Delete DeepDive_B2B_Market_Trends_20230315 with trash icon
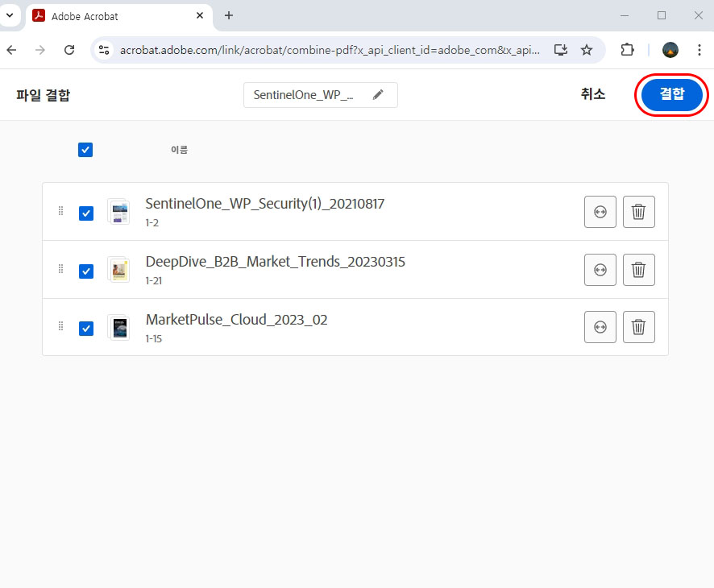Image resolution: width=714 pixels, height=588 pixels. coord(638,270)
